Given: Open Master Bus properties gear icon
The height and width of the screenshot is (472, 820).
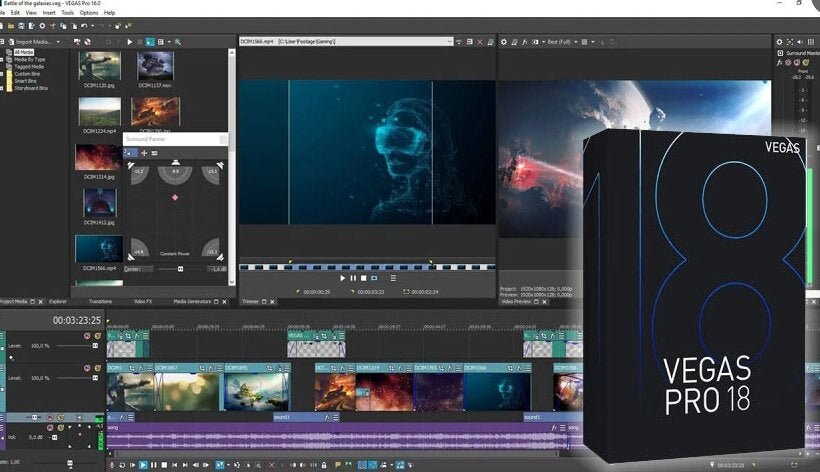Looking at the screenshot, I should click(779, 42).
